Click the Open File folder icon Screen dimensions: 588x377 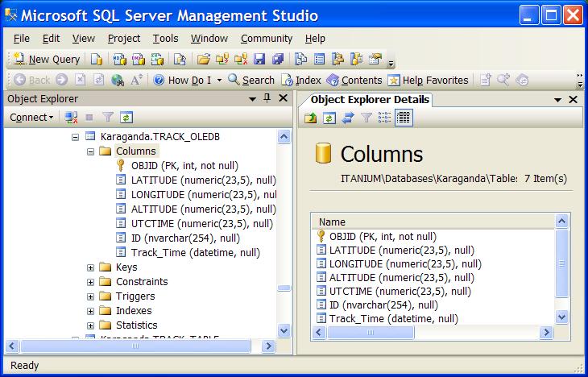(203, 60)
